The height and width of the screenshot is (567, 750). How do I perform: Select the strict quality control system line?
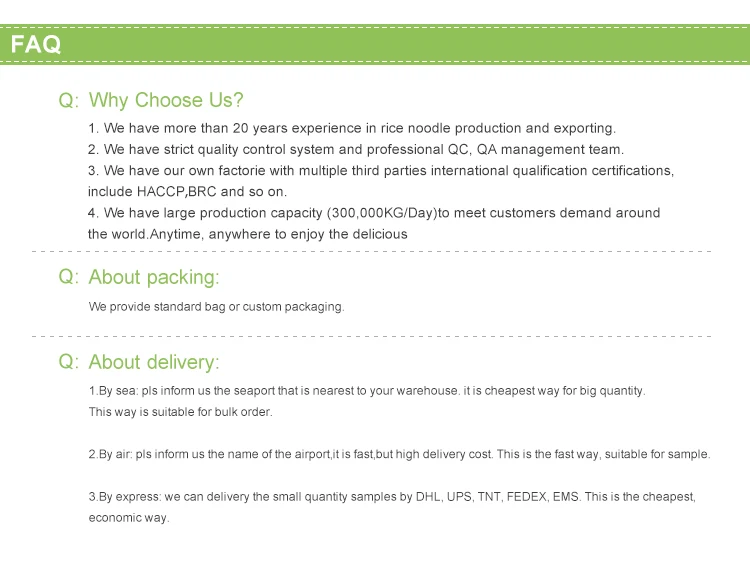(356, 149)
